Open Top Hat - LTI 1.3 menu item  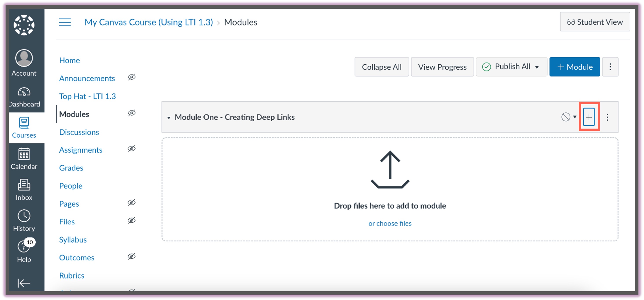[87, 96]
